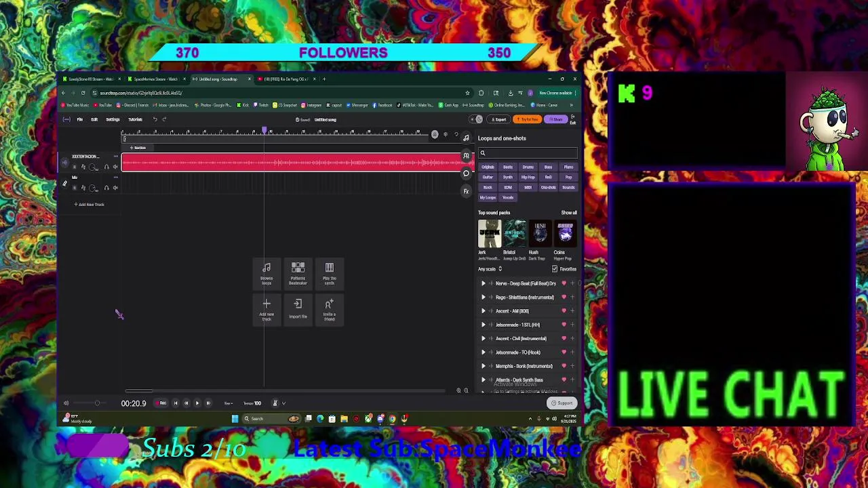
Task: Click the Add new track tile
Action: pos(267,310)
